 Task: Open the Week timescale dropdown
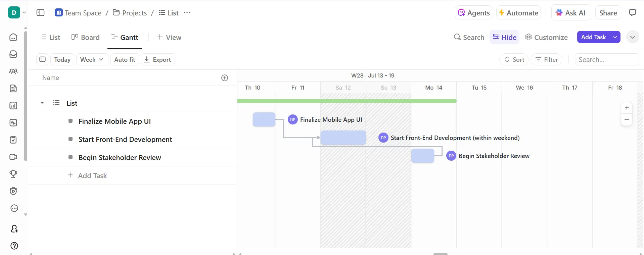92,59
